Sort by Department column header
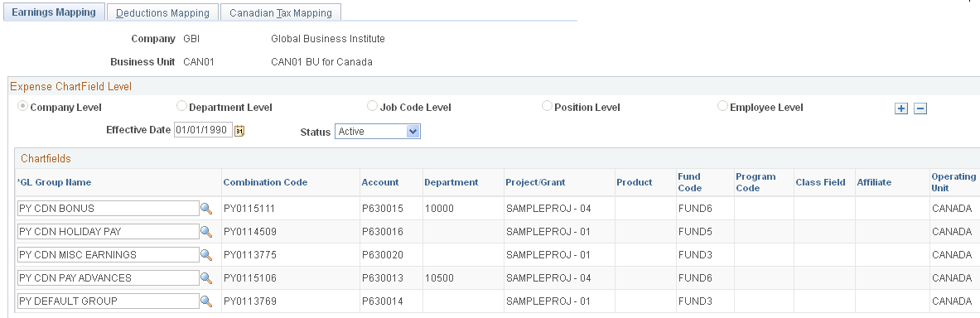Screen dimensions: 980x318 pos(451,182)
